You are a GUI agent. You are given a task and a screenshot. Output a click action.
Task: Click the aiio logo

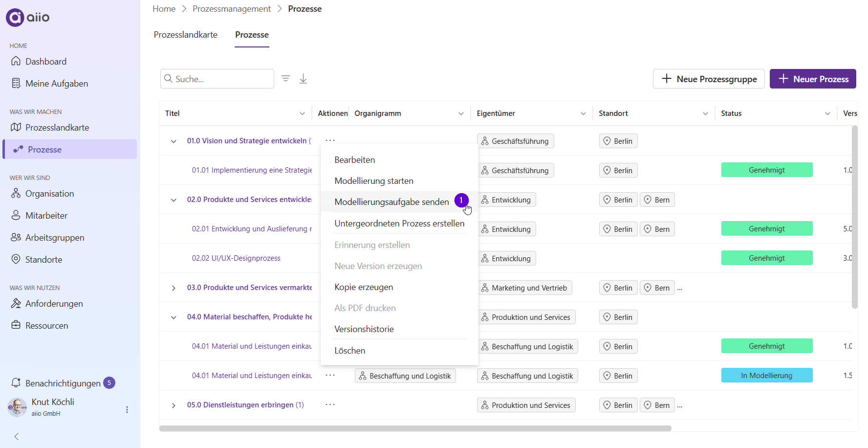pos(28,18)
